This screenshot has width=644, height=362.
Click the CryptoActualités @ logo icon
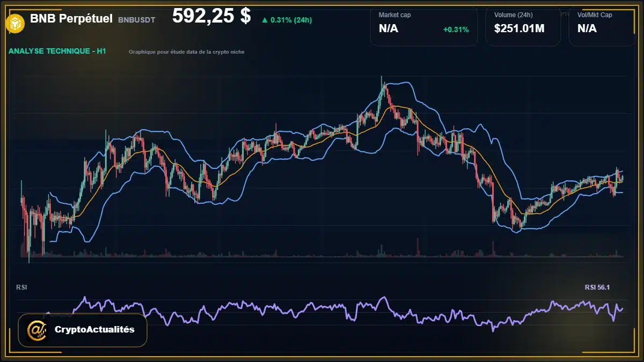coord(38,330)
